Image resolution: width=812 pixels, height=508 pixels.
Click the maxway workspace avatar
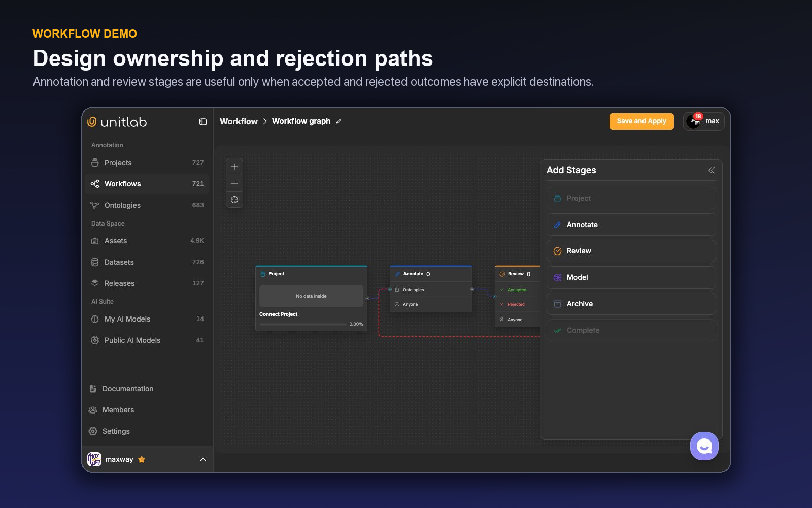(x=94, y=459)
